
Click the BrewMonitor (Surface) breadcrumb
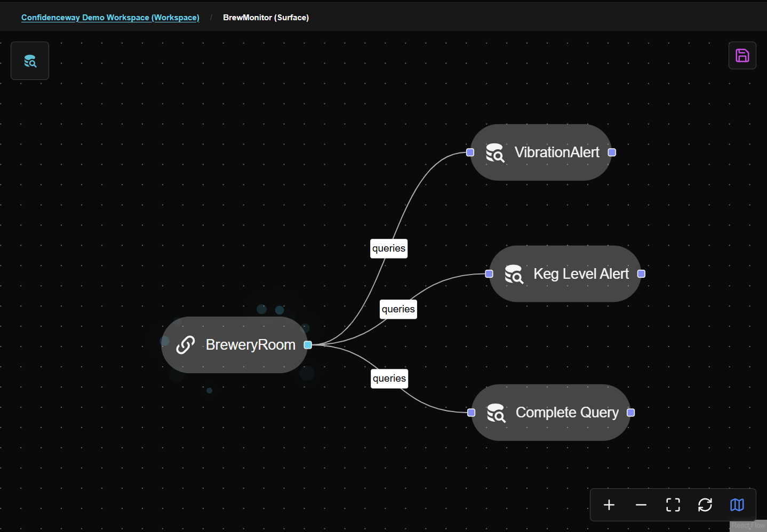(266, 18)
